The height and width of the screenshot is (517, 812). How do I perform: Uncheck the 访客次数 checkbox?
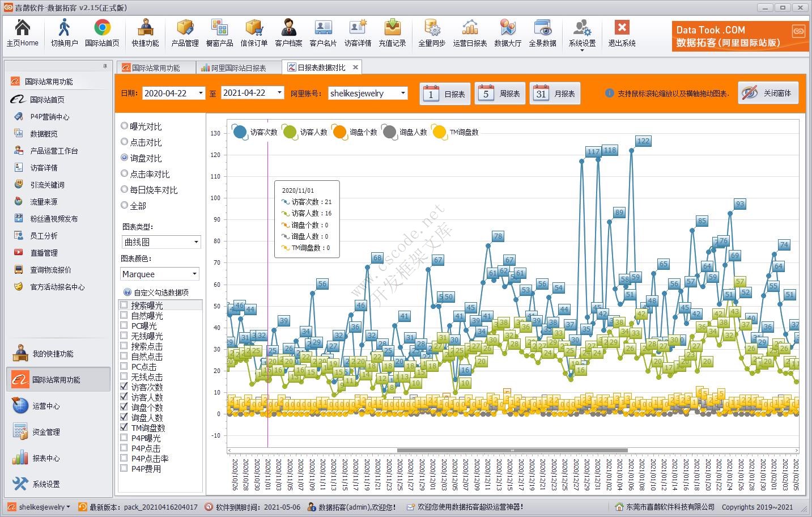pyautogui.click(x=124, y=387)
